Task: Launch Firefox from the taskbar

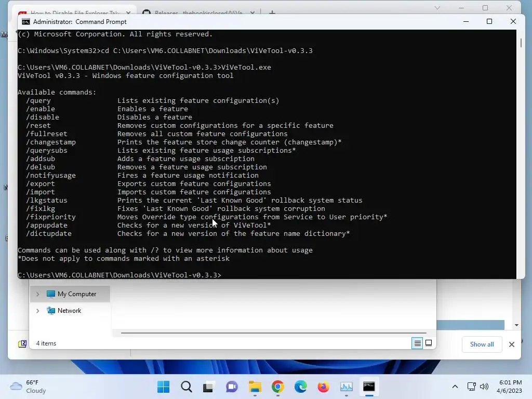Action: [323, 387]
